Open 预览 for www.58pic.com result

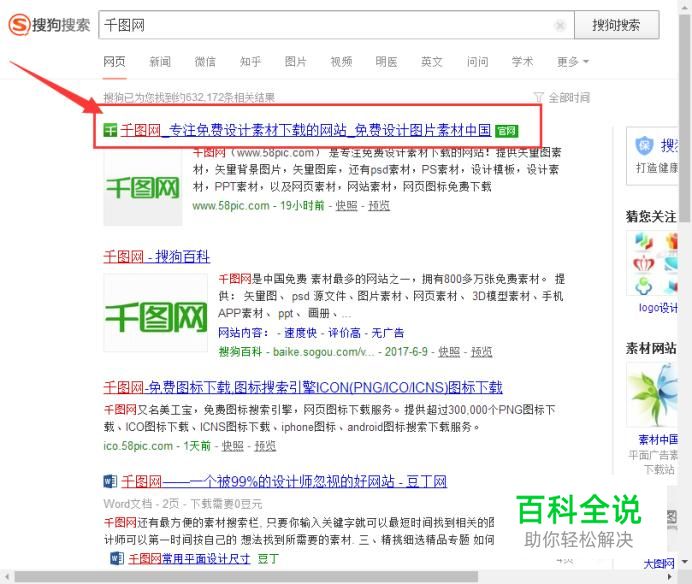379,205
